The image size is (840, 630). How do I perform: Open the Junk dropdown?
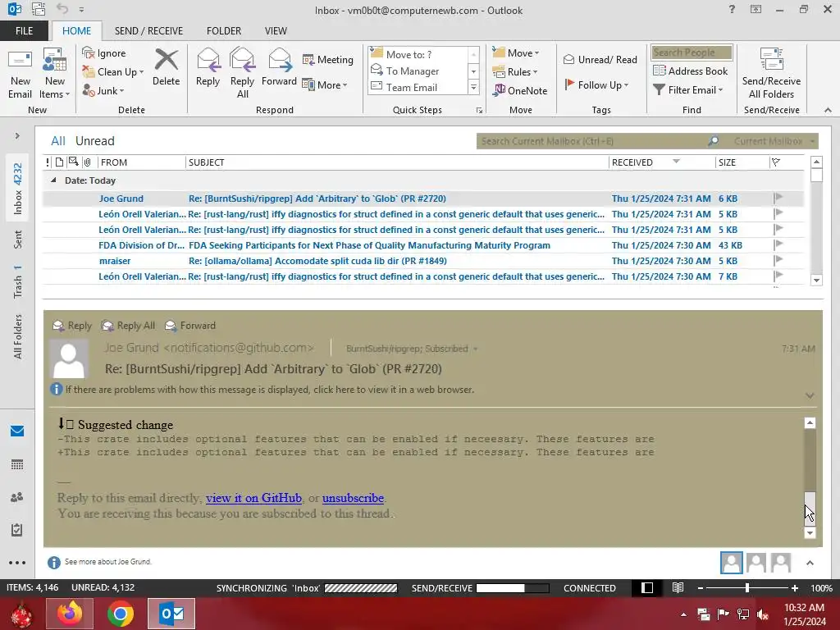103,90
